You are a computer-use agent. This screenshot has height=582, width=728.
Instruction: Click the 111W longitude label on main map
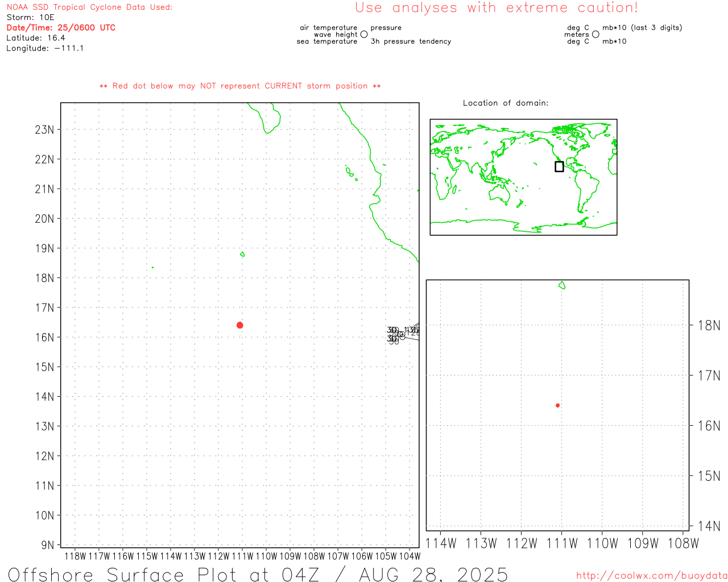click(242, 556)
